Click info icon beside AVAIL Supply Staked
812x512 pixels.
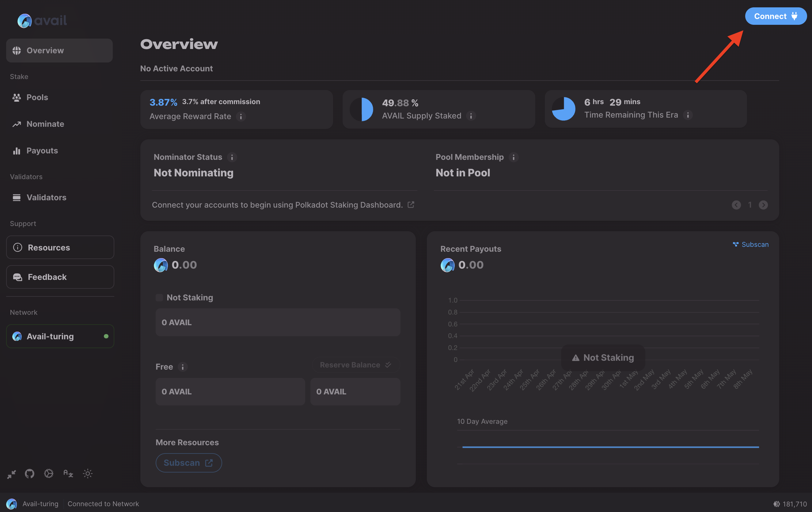click(471, 116)
